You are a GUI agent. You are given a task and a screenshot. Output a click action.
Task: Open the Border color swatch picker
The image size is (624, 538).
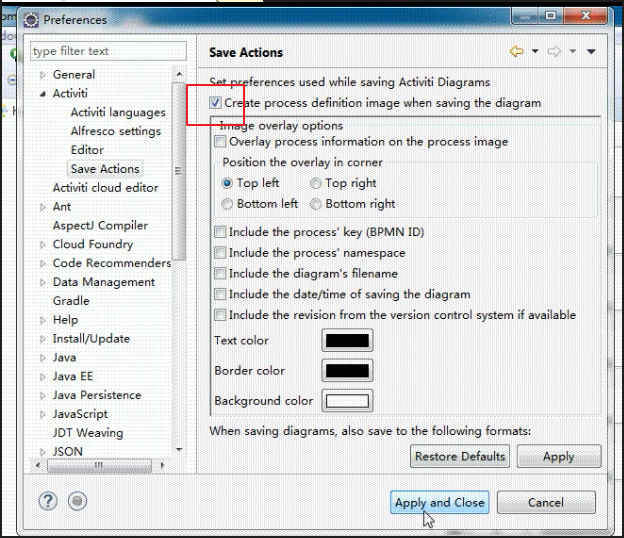(x=347, y=370)
